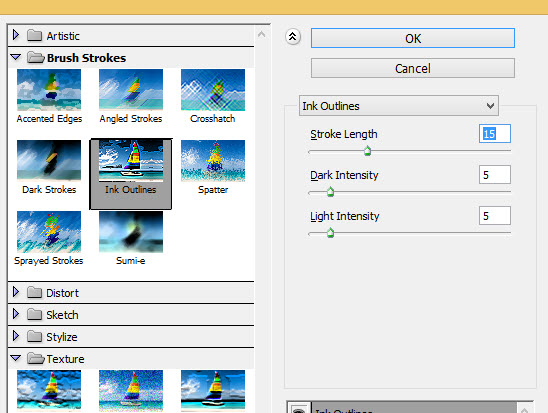This screenshot has height=413, width=548.
Task: Select the Spatter filter thumbnail
Action: [x=213, y=161]
